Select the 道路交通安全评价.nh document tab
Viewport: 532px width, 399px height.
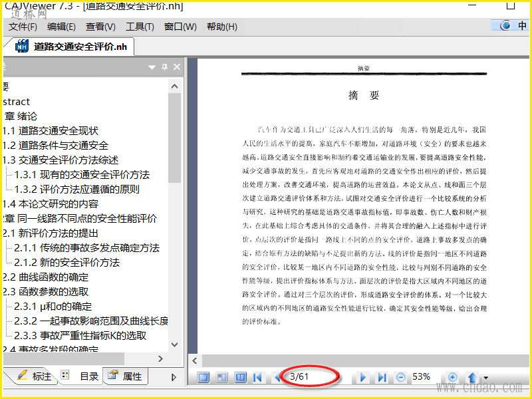(70, 47)
